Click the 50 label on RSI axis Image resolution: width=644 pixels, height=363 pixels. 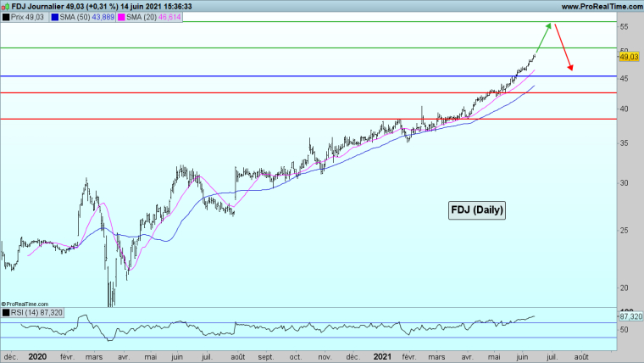(624, 330)
